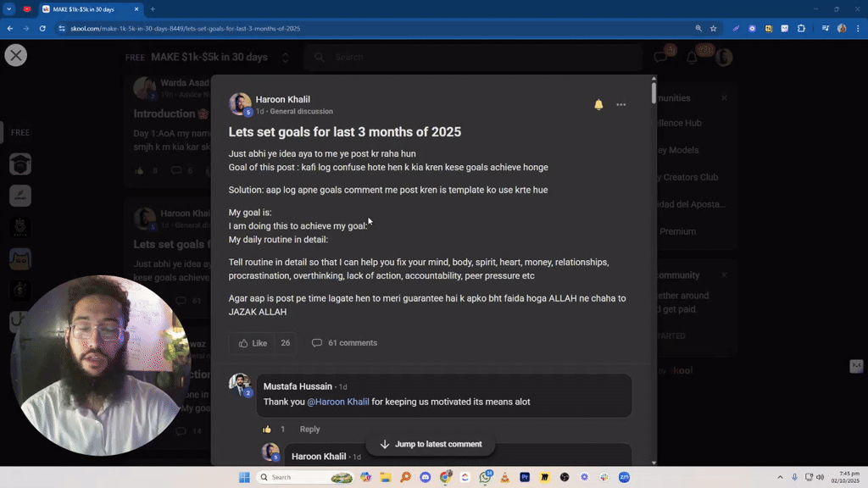The image size is (868, 488).
Task: Go back with the browser back arrow
Action: [10, 28]
